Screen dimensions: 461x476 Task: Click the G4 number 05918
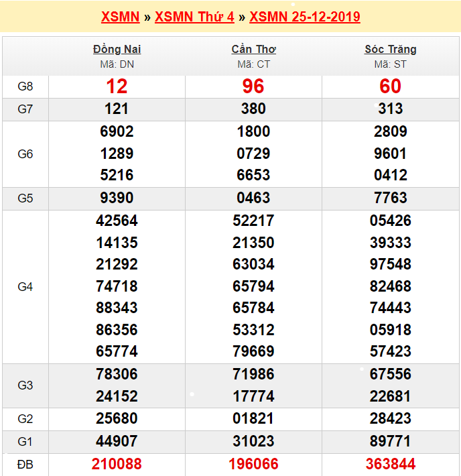tap(390, 330)
